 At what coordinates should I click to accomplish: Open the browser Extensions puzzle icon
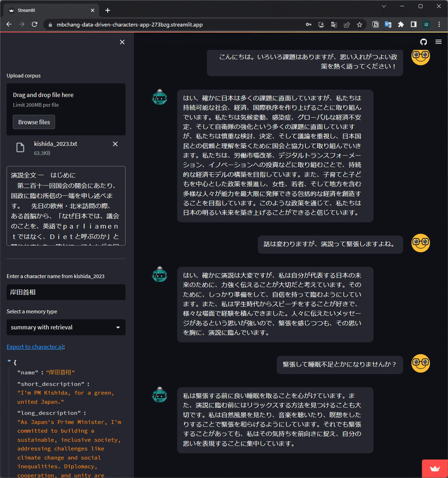point(401,25)
